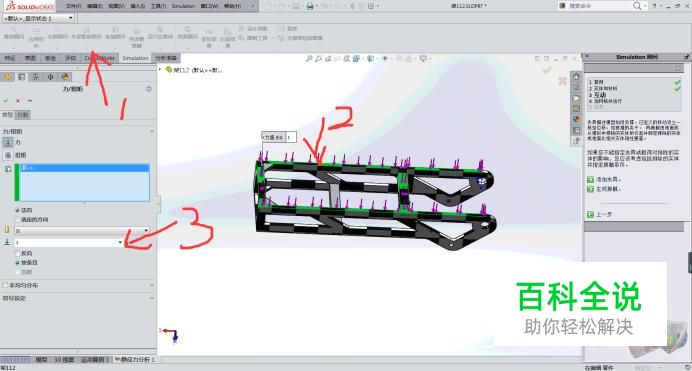Viewport: 692px width, 371px height.
Task: Expand the symbol settings (符号设定) section
Action: pos(78,298)
